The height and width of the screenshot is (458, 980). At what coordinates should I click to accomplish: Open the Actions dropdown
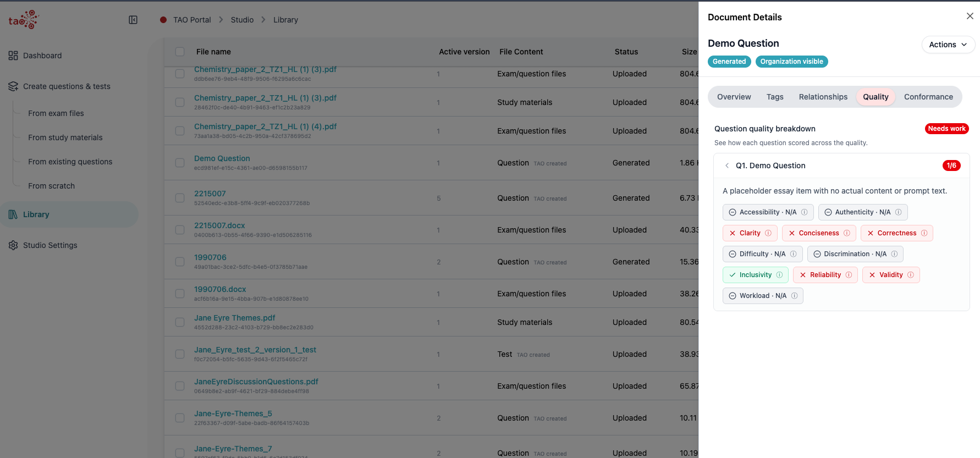click(948, 45)
